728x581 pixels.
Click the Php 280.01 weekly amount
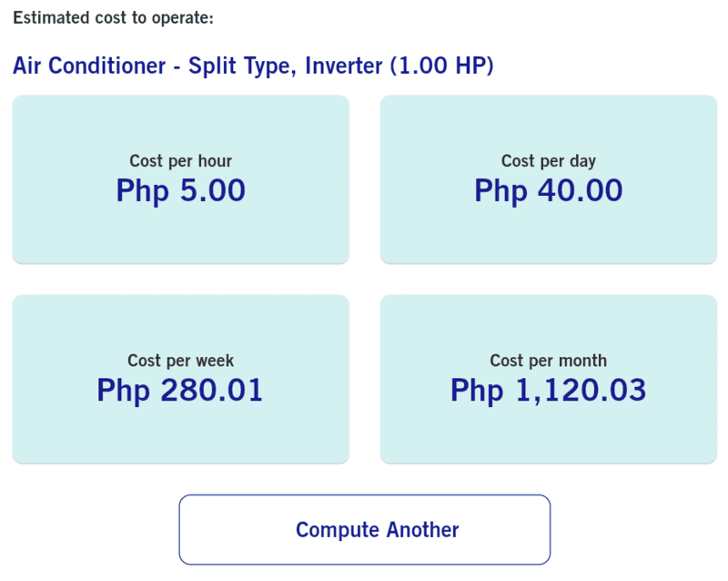(x=180, y=390)
